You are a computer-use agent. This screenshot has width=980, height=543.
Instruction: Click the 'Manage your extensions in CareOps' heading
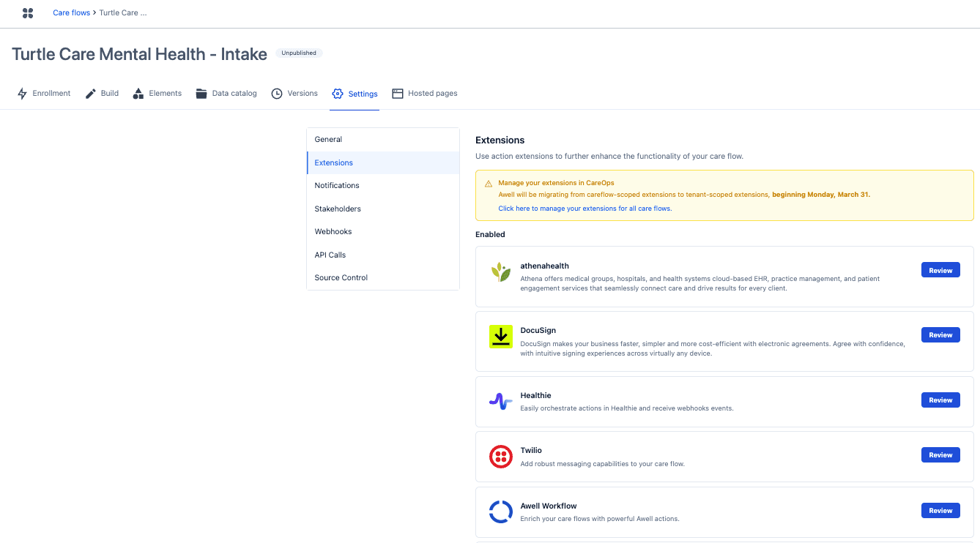pos(556,183)
